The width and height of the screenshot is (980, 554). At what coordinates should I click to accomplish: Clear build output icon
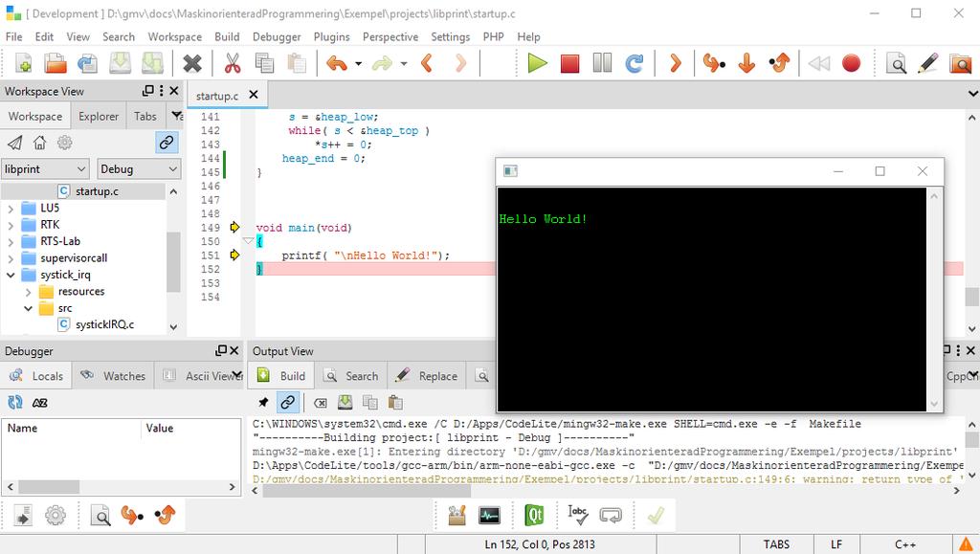(x=320, y=403)
